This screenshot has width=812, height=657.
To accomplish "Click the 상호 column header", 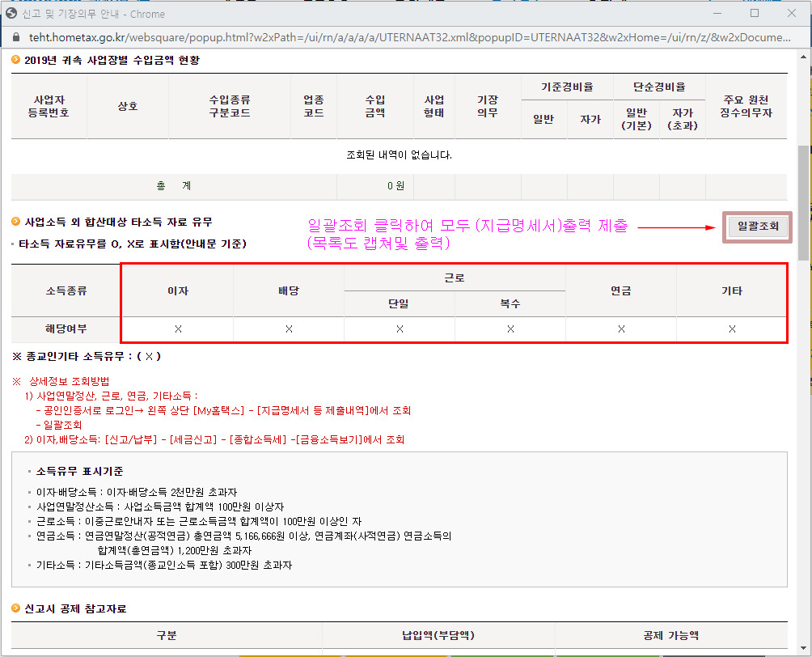I will [x=128, y=106].
